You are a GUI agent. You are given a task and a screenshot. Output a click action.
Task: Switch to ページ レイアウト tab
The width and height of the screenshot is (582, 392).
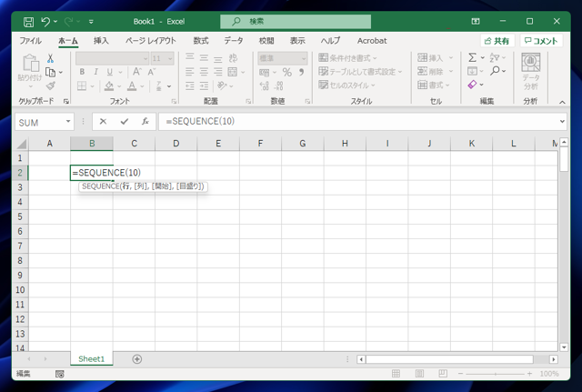[150, 41]
